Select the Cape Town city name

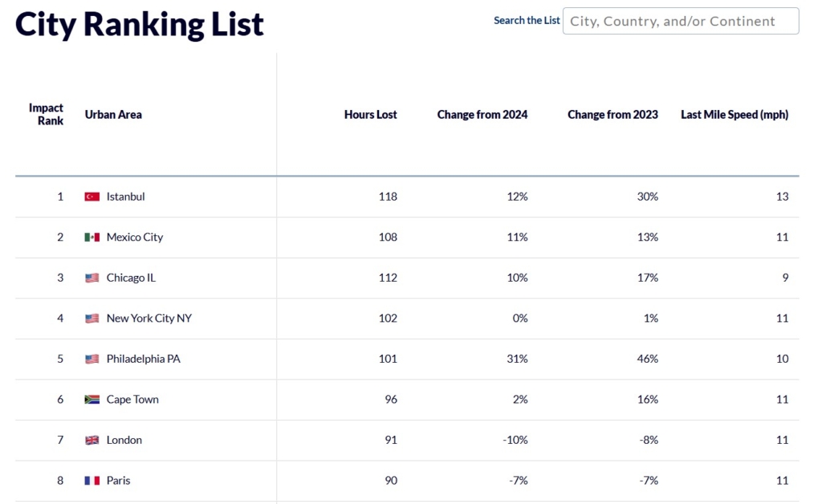(132, 400)
